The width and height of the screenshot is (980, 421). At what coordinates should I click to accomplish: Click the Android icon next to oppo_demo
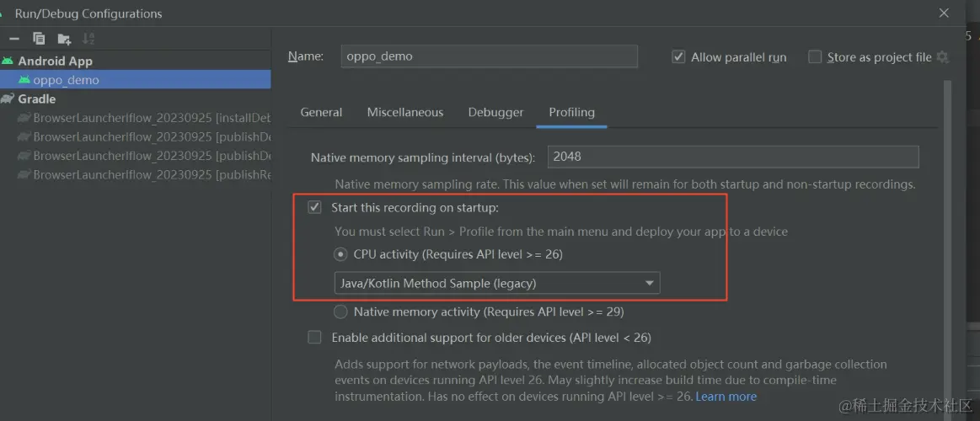(x=24, y=80)
